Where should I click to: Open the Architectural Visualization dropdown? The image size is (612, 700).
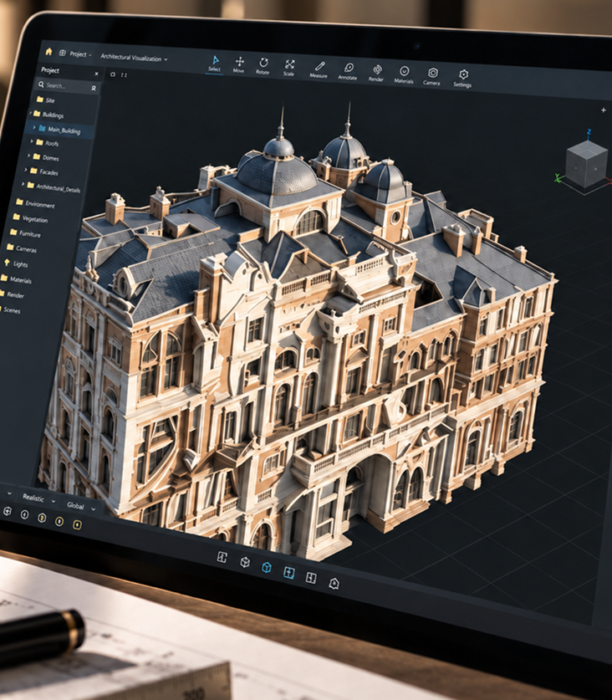point(134,58)
